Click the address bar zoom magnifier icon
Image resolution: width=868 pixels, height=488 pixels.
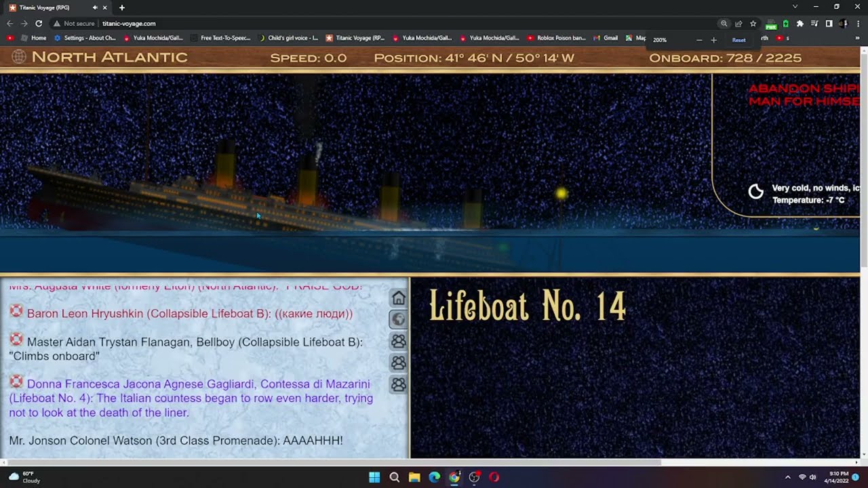click(x=724, y=23)
